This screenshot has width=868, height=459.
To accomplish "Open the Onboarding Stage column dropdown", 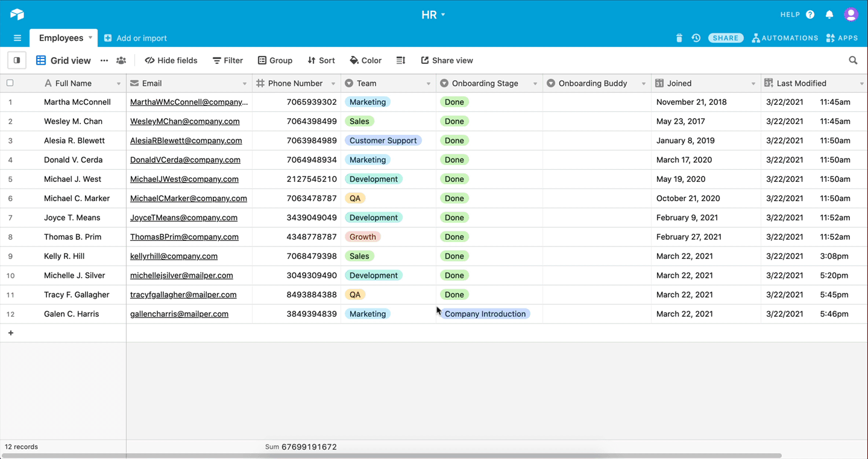I will tap(535, 84).
